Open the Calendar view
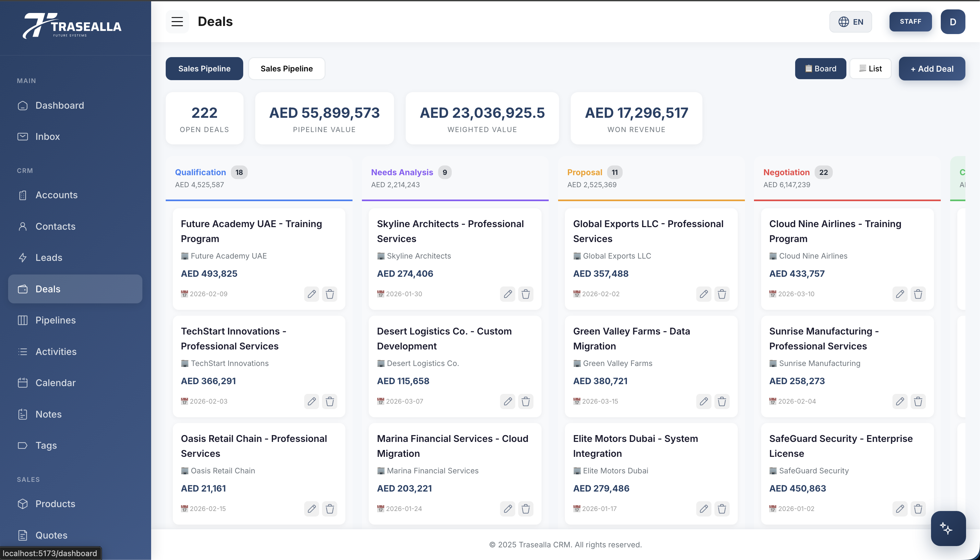Image resolution: width=980 pixels, height=560 pixels. pyautogui.click(x=56, y=383)
